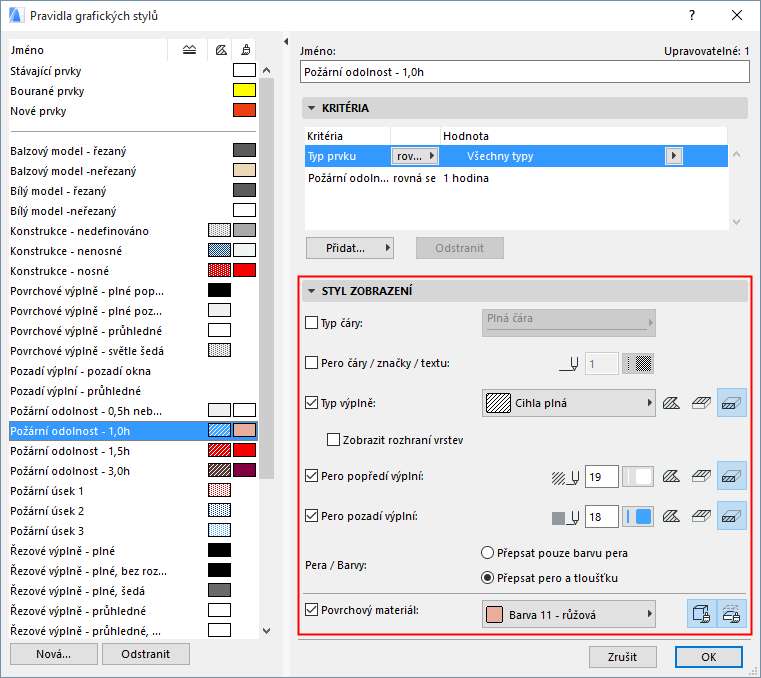Uncheck Pero popředí výplní checkbox
The height and width of the screenshot is (678, 761).
(311, 476)
